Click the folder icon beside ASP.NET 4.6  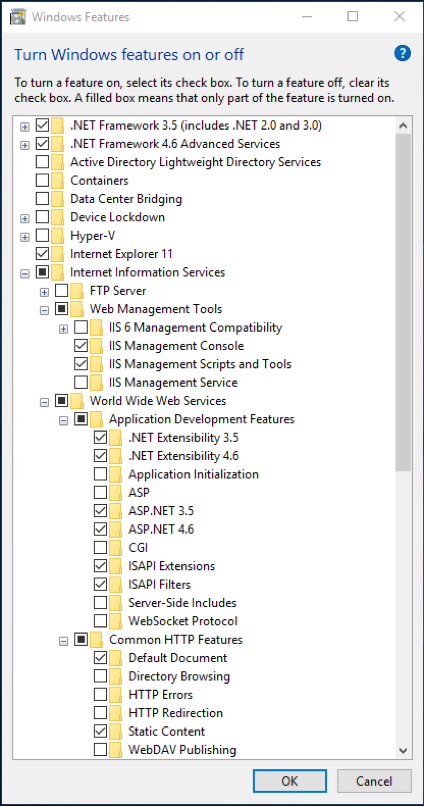(x=116, y=529)
